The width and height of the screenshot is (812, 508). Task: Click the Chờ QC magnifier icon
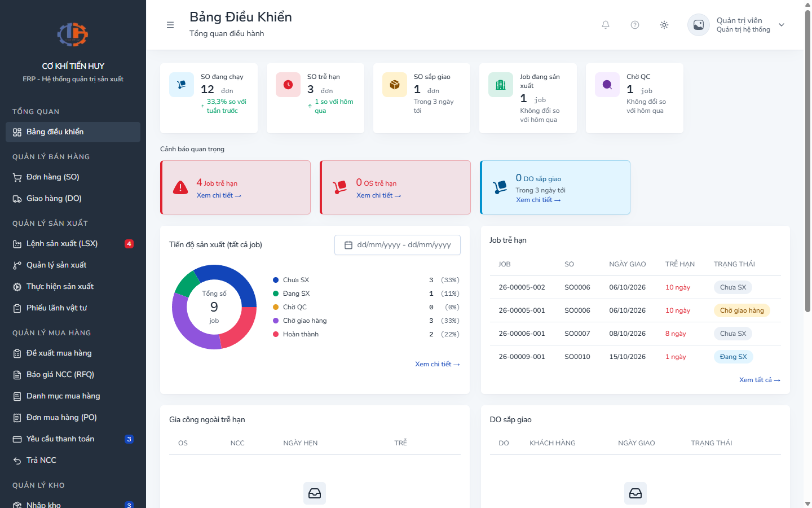(x=607, y=85)
